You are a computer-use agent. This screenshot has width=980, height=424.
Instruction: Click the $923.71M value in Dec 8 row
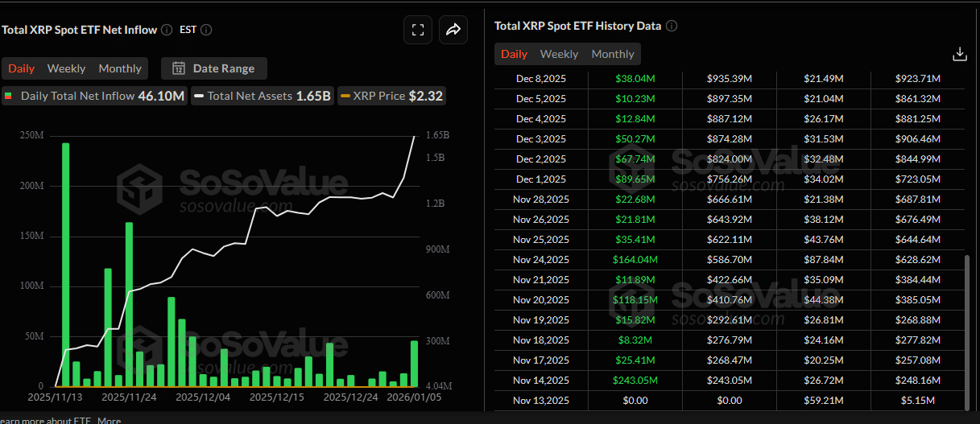coord(917,79)
